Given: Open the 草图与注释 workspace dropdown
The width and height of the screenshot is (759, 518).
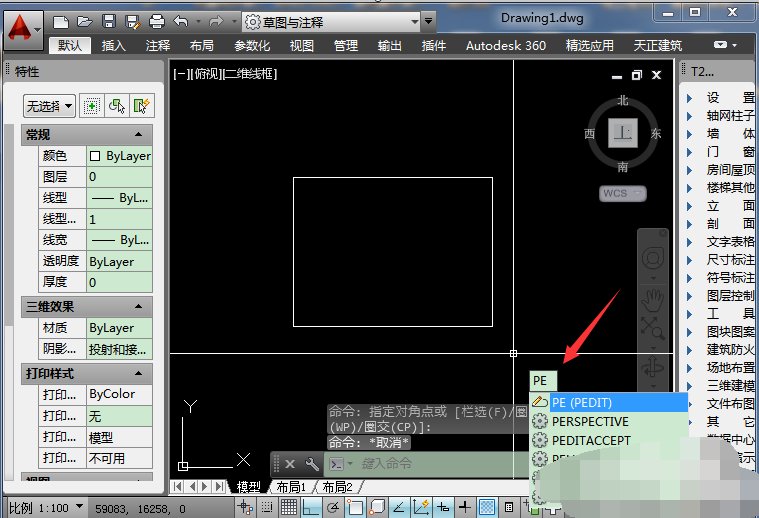Looking at the screenshot, I should click(x=428, y=21).
